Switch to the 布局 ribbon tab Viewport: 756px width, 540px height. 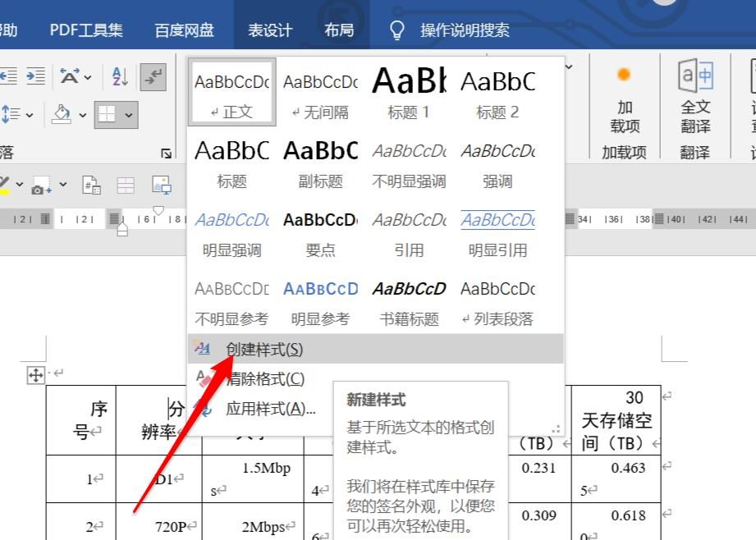(x=339, y=27)
